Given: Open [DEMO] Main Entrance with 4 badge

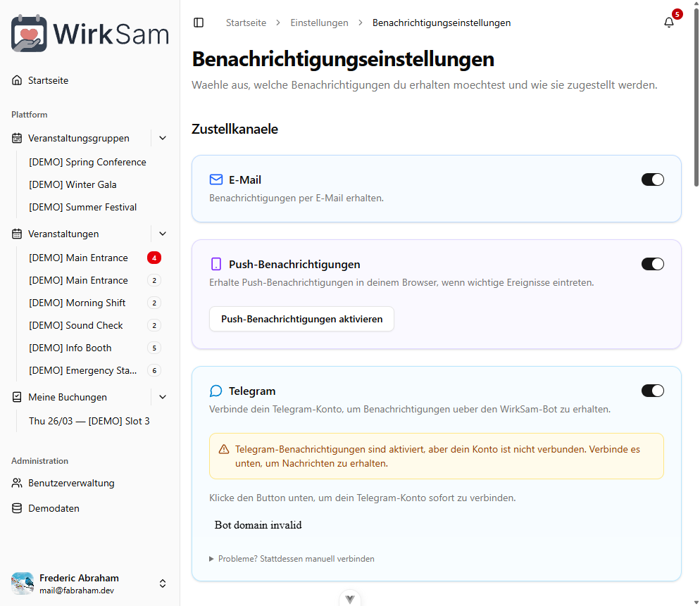Looking at the screenshot, I should point(79,258).
